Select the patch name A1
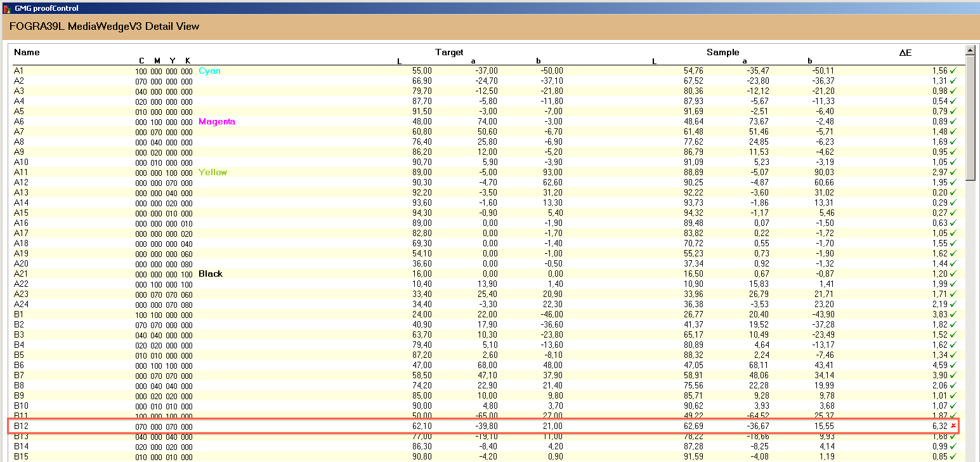 click(x=18, y=70)
